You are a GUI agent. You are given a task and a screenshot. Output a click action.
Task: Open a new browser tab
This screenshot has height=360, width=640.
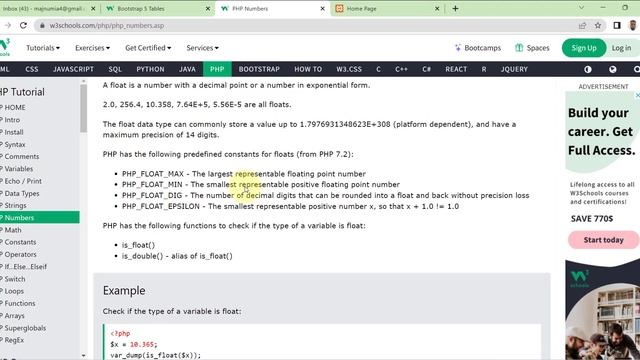point(455,9)
